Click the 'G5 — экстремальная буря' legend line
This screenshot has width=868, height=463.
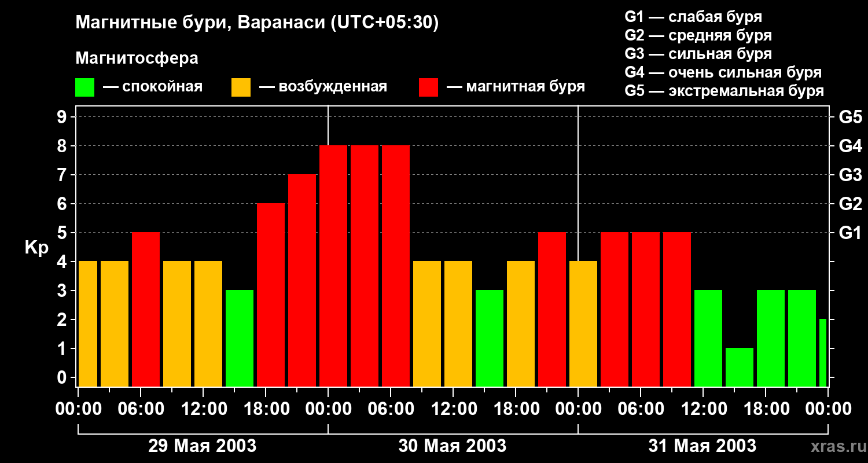tap(724, 91)
